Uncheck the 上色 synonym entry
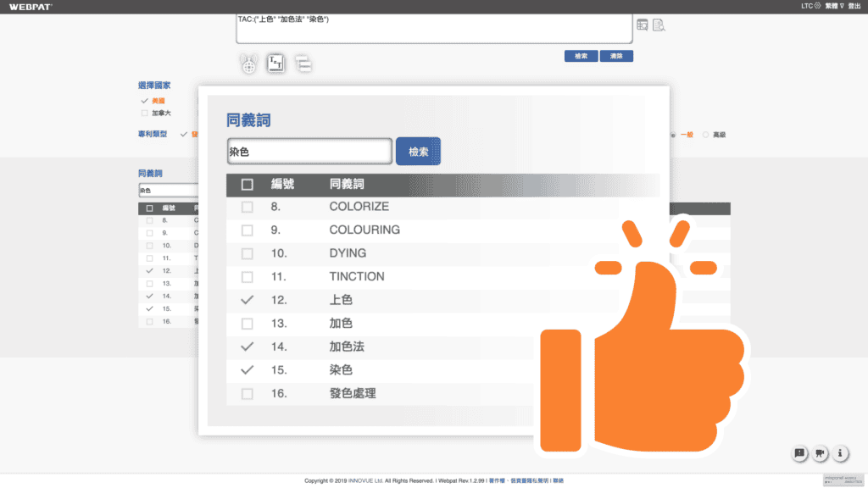868x488 pixels. [248, 300]
